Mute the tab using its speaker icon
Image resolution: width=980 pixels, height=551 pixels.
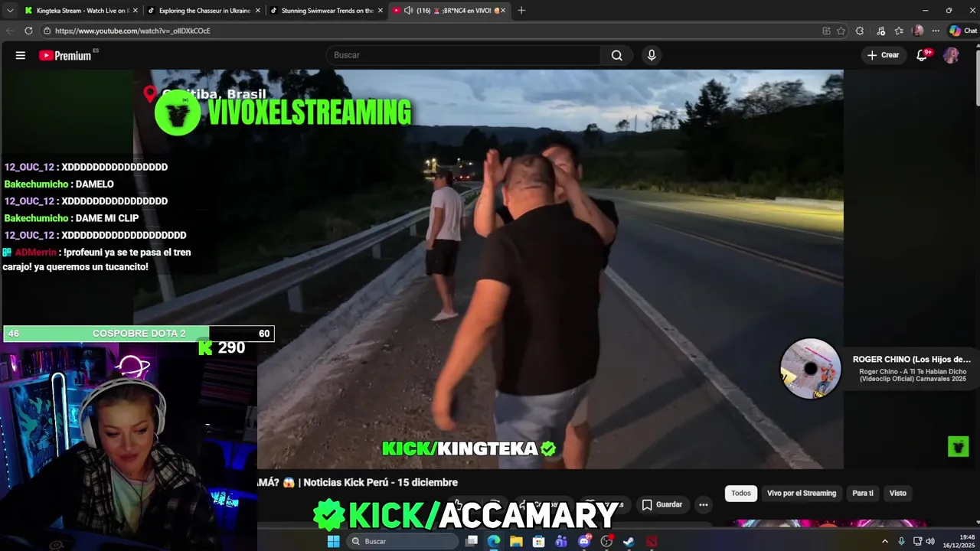tap(408, 11)
